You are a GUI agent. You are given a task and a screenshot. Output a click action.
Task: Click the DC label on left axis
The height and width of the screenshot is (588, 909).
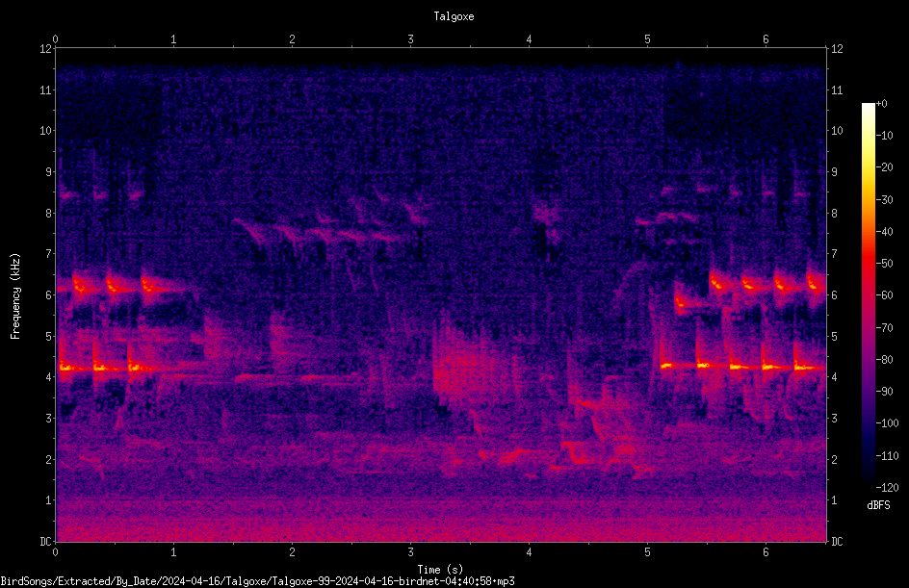[46, 542]
